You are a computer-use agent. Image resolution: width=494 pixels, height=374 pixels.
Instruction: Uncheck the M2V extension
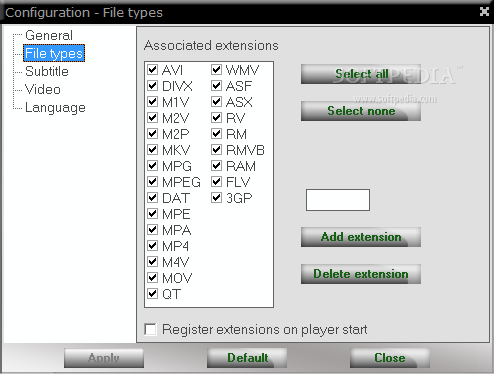[x=153, y=118]
